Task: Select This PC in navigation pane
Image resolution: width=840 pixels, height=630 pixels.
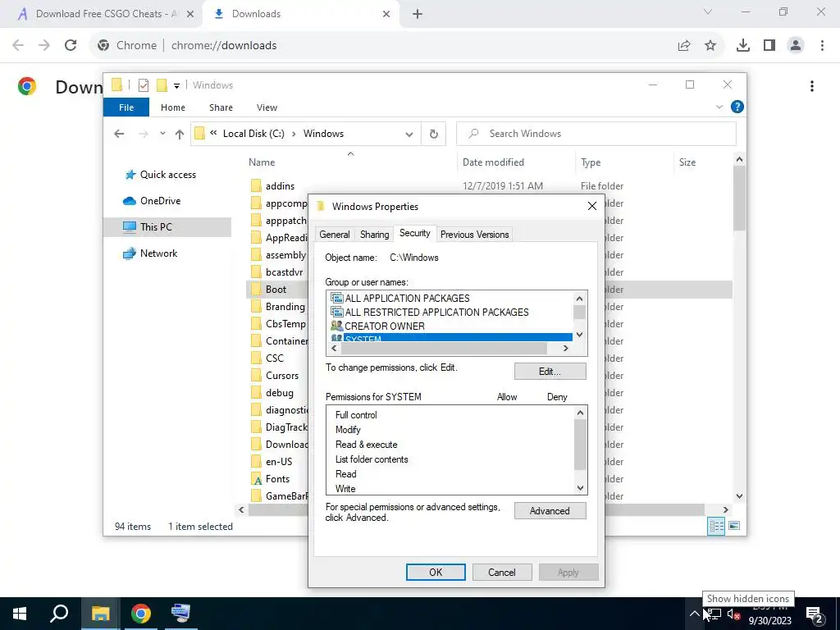Action: [167, 227]
